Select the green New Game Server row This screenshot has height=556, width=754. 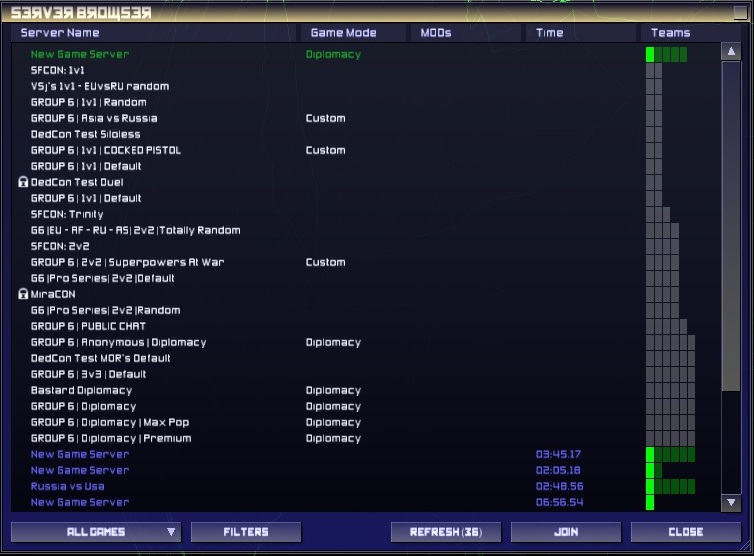click(80, 54)
